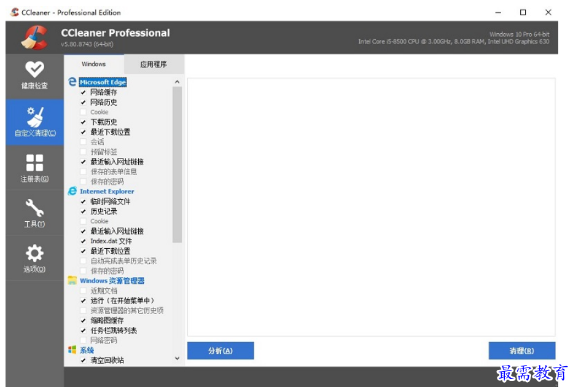Enable IE 自动完成表单历史记录 checkbox
The width and height of the screenshot is (573, 392).
[84, 261]
